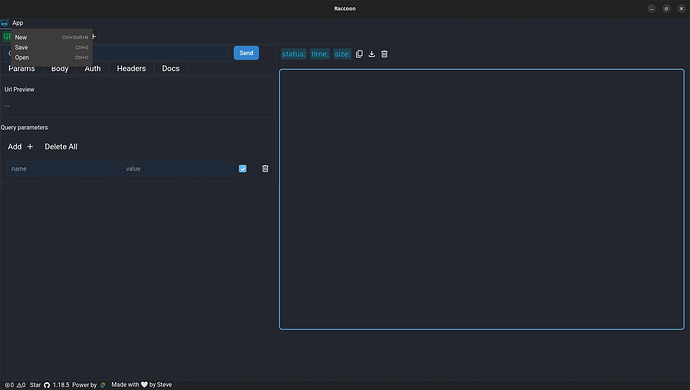Click the version 1.18.5 text
The height and width of the screenshot is (390, 690).
click(61, 385)
